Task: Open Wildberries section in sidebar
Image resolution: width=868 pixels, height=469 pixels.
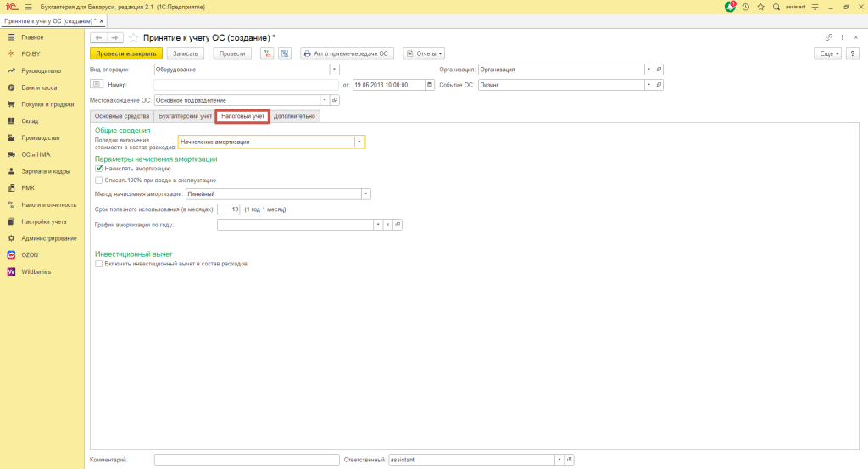Action: [x=36, y=272]
